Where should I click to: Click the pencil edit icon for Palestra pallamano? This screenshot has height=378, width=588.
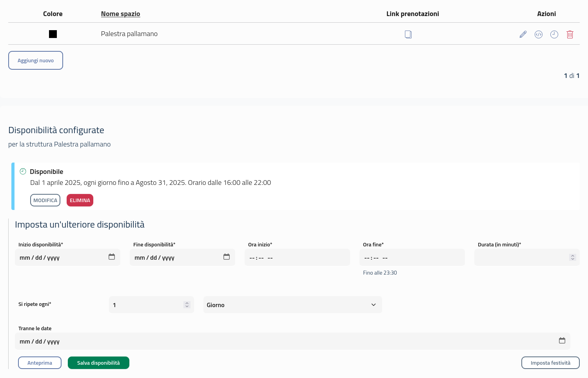pyautogui.click(x=523, y=34)
